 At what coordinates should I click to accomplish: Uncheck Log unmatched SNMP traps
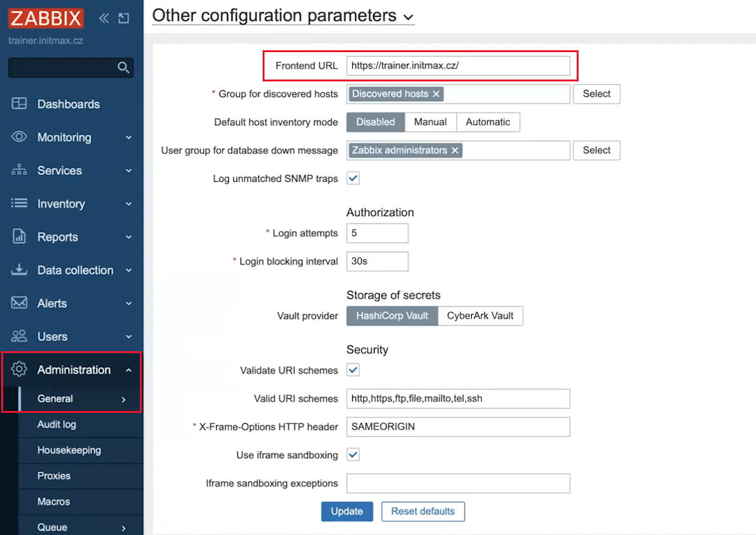click(353, 178)
